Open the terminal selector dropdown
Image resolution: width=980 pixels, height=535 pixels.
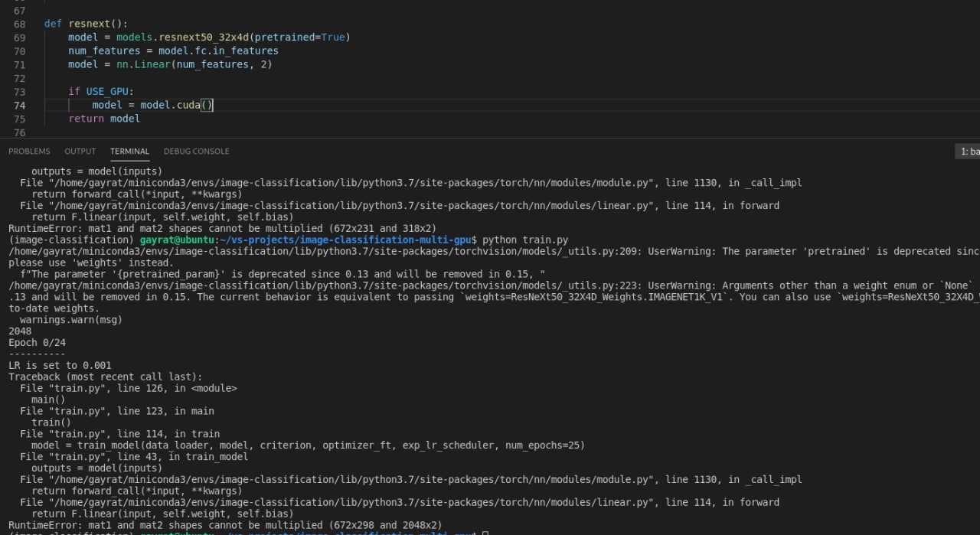969,152
